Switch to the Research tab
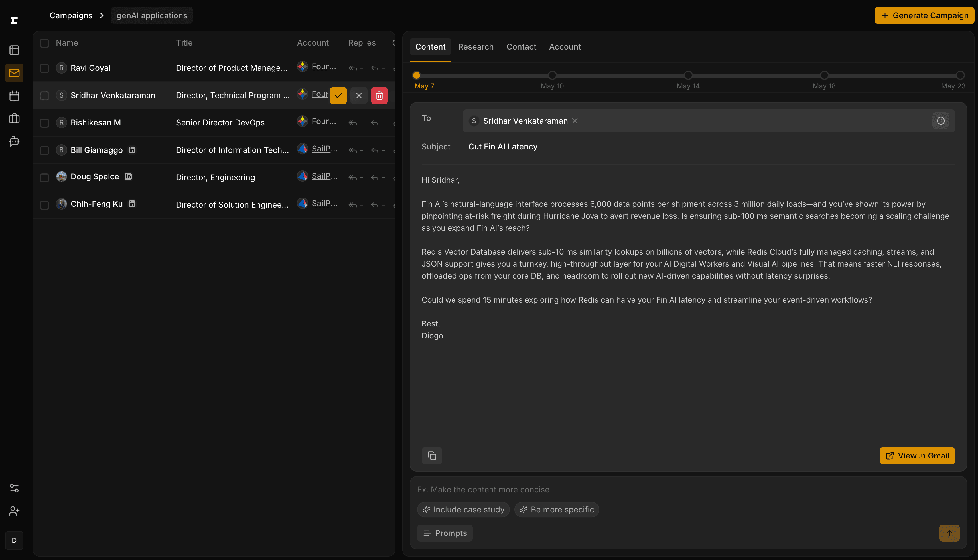 (x=476, y=47)
